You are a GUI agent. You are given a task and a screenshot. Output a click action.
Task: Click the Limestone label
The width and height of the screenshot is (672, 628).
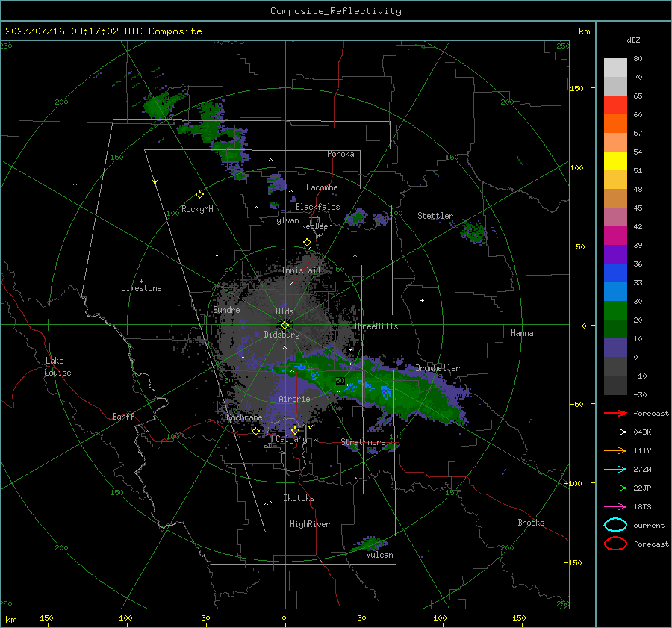click(x=141, y=288)
